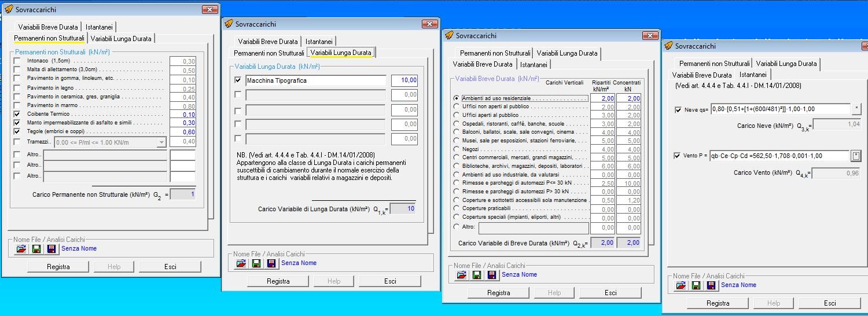Uncheck the Coibente Termico checkbox

click(17, 115)
